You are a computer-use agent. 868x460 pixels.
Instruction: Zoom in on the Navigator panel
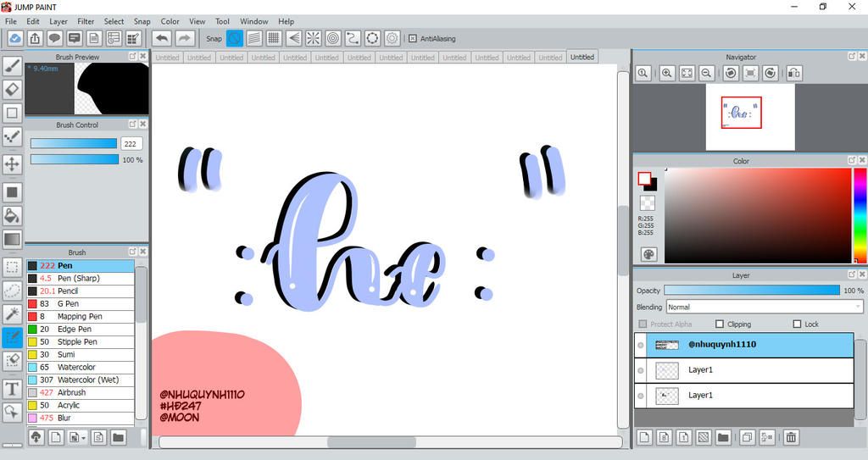[x=667, y=73]
